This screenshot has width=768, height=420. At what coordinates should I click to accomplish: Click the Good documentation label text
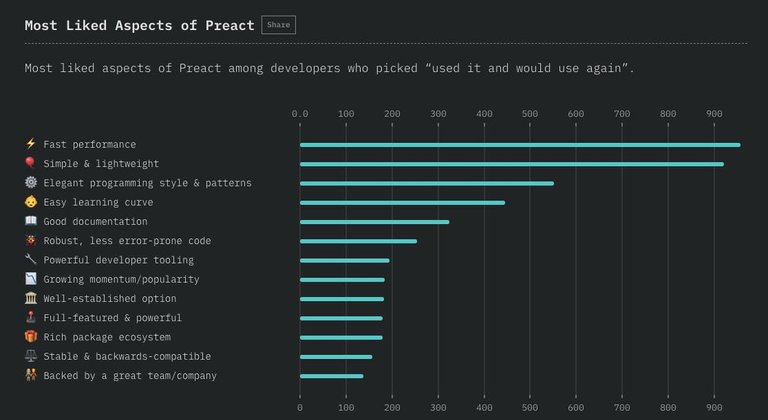click(x=95, y=222)
